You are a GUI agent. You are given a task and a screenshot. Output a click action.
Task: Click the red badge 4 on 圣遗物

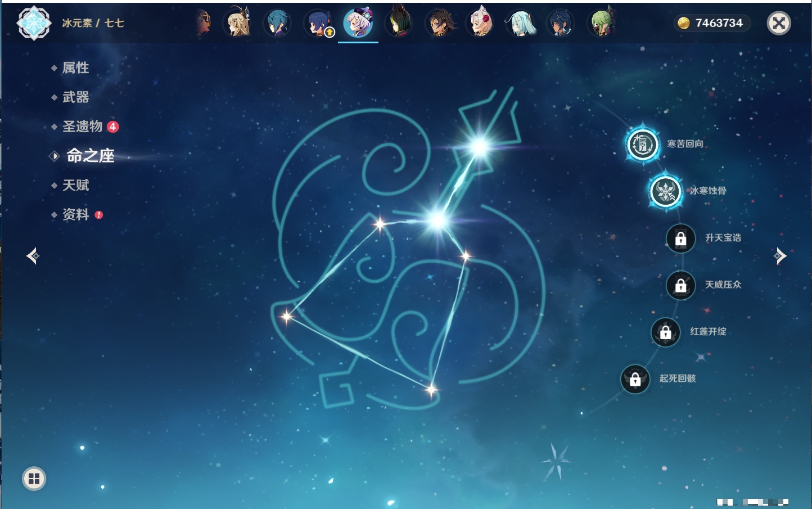113,127
